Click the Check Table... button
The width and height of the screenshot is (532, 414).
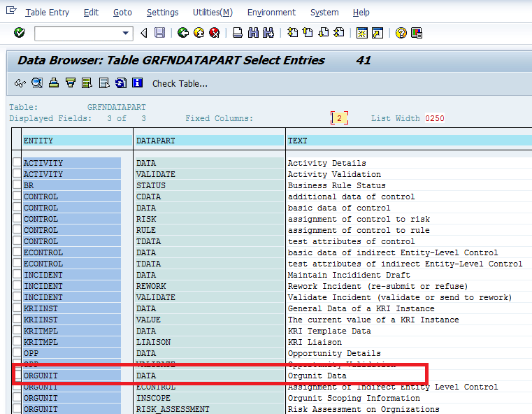coord(180,84)
